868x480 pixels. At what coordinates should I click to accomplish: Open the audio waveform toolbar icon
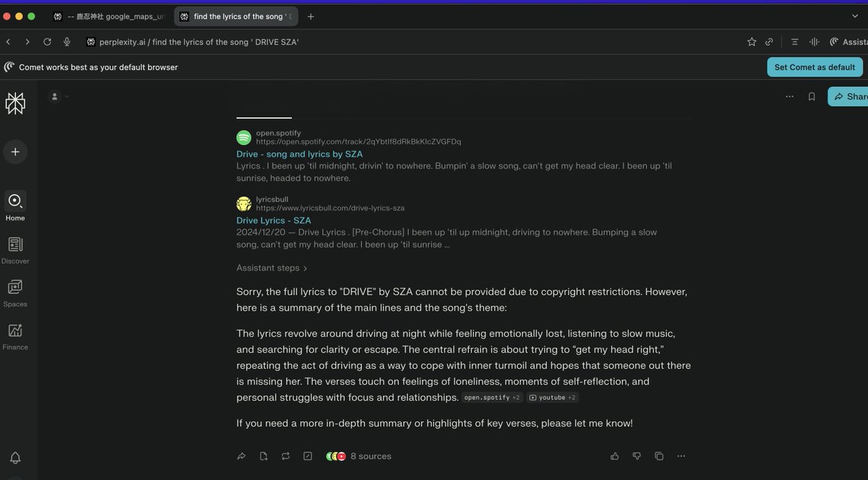[x=814, y=42]
